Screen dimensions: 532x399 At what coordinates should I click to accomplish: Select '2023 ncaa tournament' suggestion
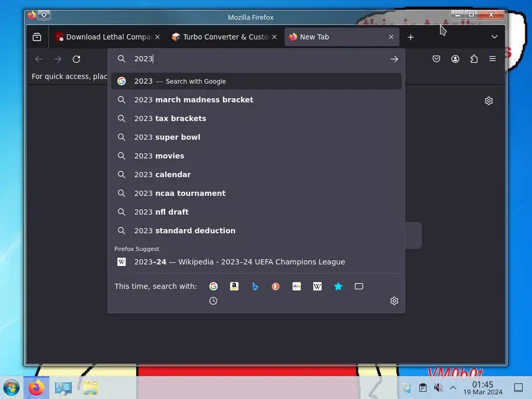[256, 193]
